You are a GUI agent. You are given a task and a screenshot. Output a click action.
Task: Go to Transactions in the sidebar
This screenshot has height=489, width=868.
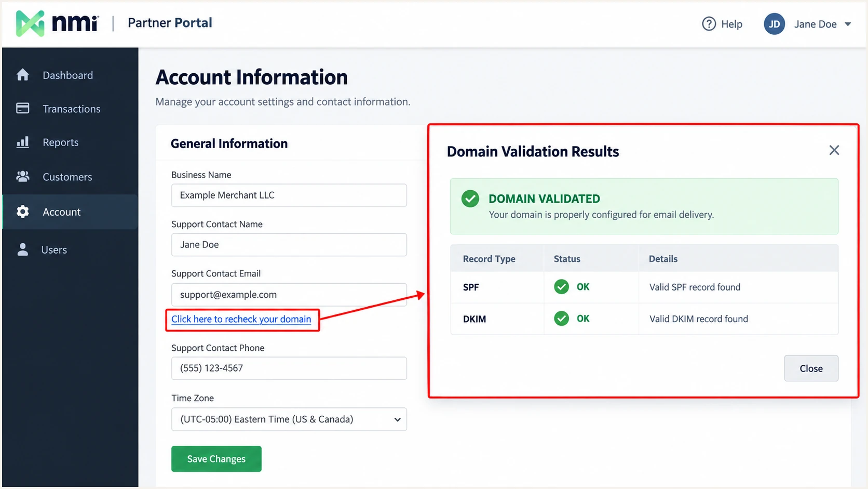(x=70, y=109)
